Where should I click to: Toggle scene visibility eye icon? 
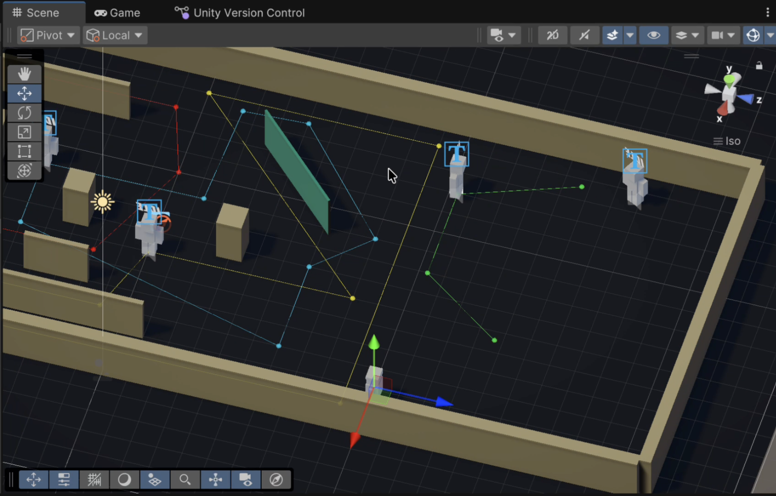[x=654, y=35]
